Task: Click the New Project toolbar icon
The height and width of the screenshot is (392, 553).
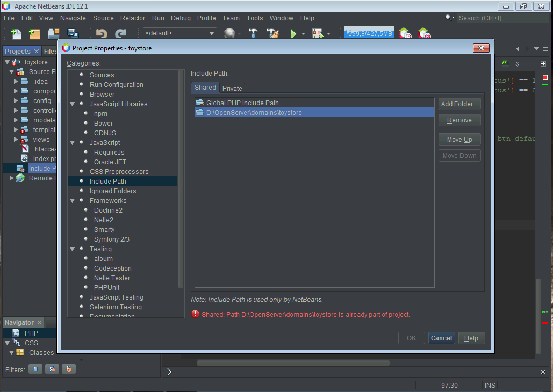Action: pos(34,33)
